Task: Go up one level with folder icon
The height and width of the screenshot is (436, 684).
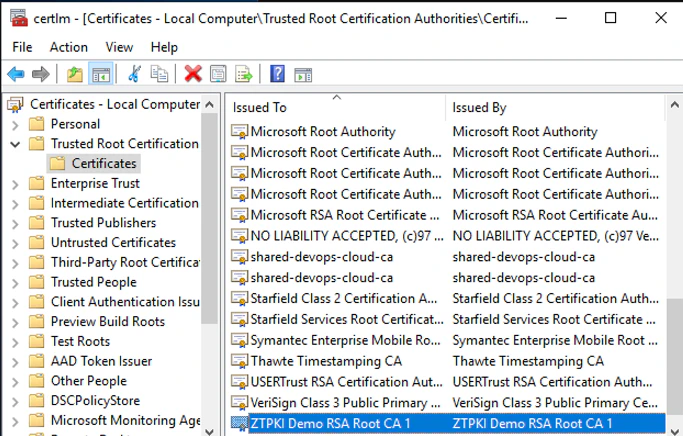Action: (75, 74)
